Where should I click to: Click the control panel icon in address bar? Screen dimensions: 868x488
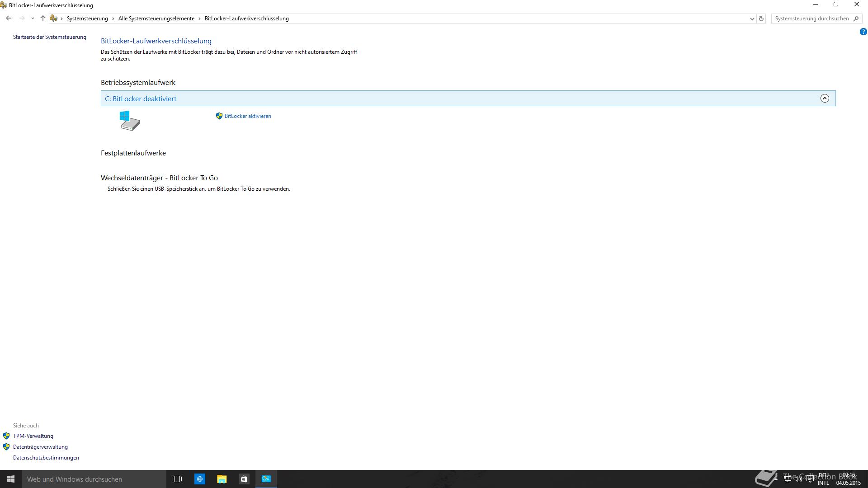pyautogui.click(x=54, y=19)
